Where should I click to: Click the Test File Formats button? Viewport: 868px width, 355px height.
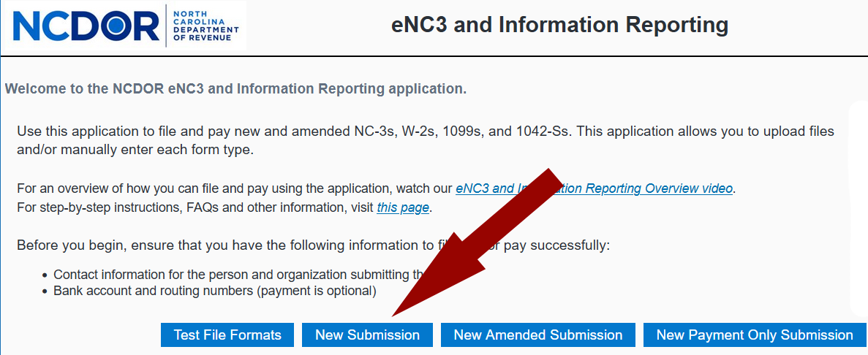[x=227, y=335]
